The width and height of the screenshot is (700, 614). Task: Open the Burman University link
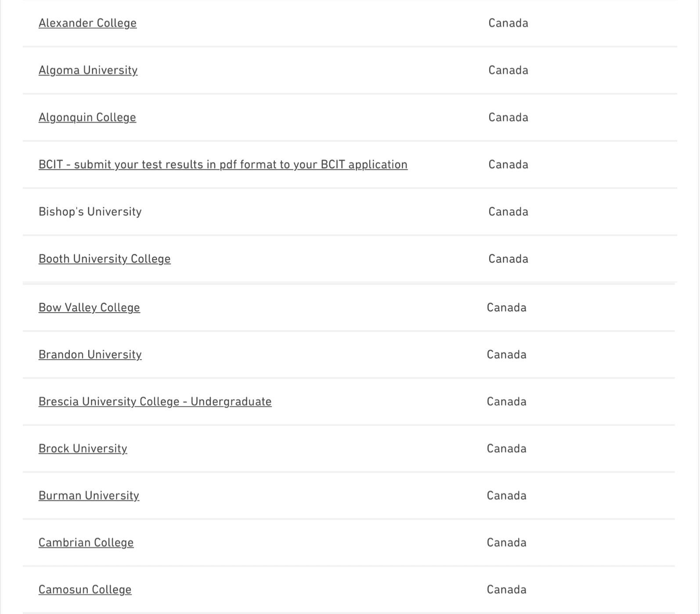pyautogui.click(x=89, y=495)
